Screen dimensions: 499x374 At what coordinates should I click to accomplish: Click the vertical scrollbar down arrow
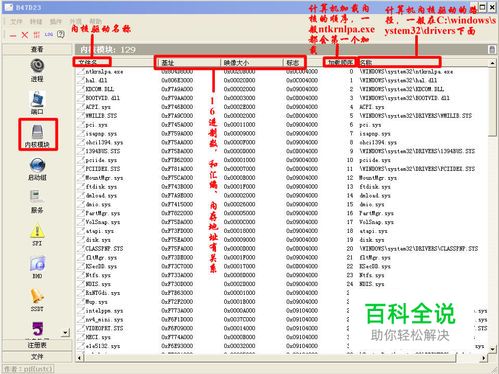[x=492, y=349]
